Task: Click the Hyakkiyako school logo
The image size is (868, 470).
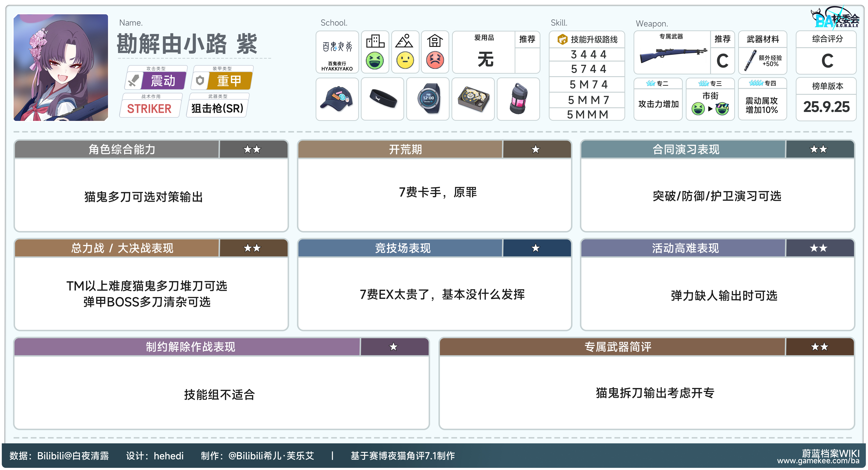Action: [x=337, y=47]
